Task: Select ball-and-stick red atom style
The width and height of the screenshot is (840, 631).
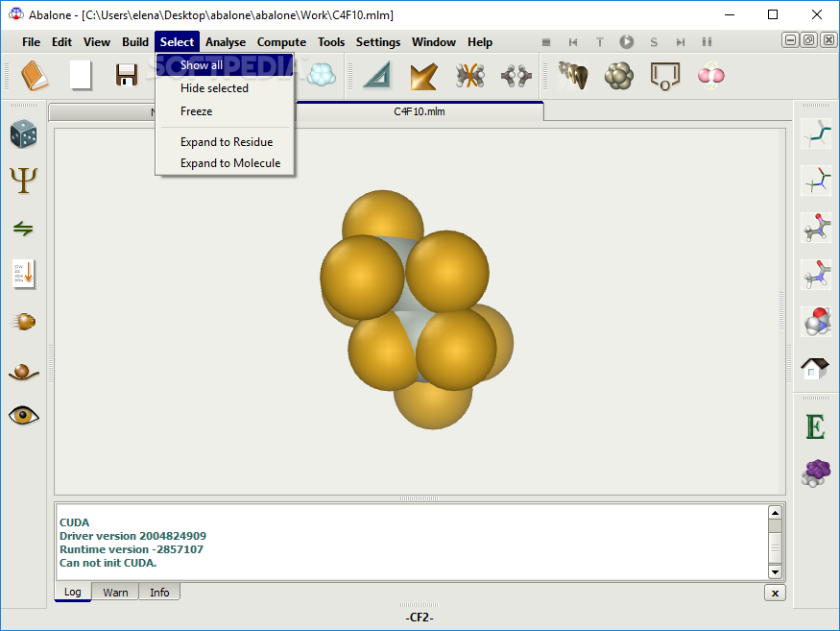Action: 816,228
